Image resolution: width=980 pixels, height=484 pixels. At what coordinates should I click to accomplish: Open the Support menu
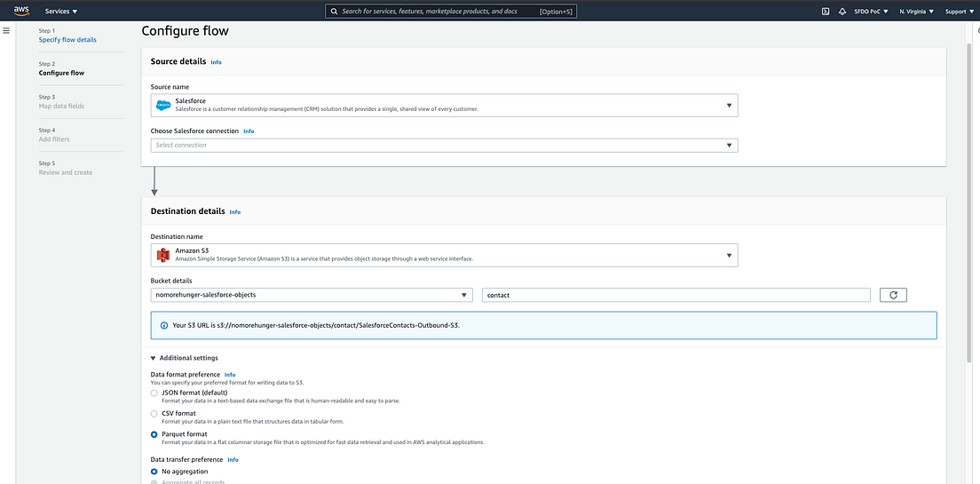pyautogui.click(x=960, y=12)
